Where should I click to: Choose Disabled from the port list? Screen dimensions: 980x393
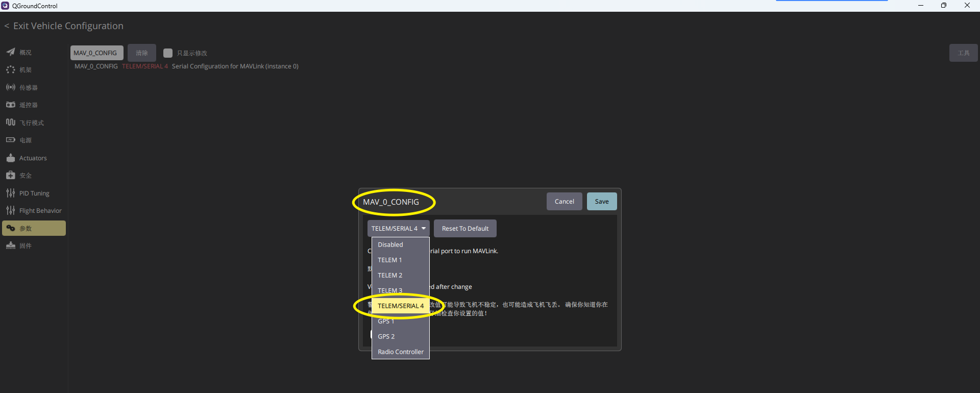[401, 245]
